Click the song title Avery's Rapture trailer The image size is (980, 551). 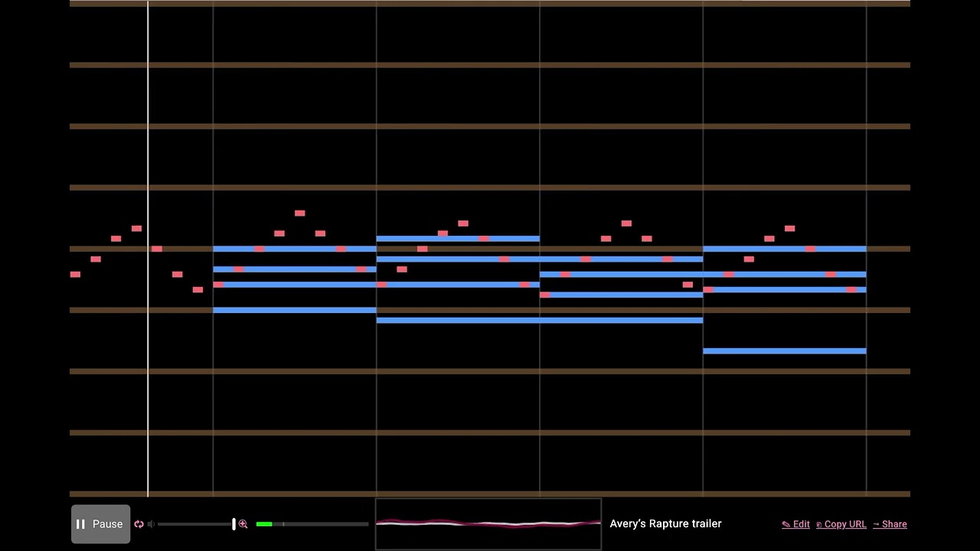(665, 523)
